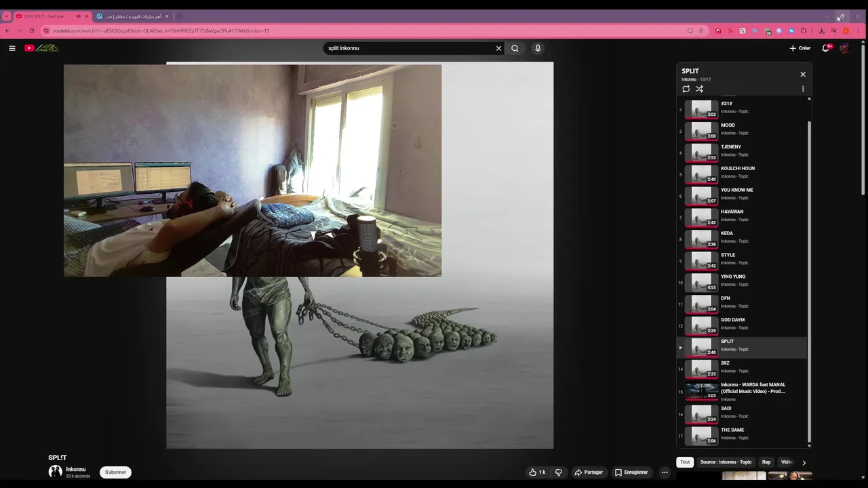Click the webcam overlay on the video
This screenshot has height=488, width=868.
[x=252, y=171]
